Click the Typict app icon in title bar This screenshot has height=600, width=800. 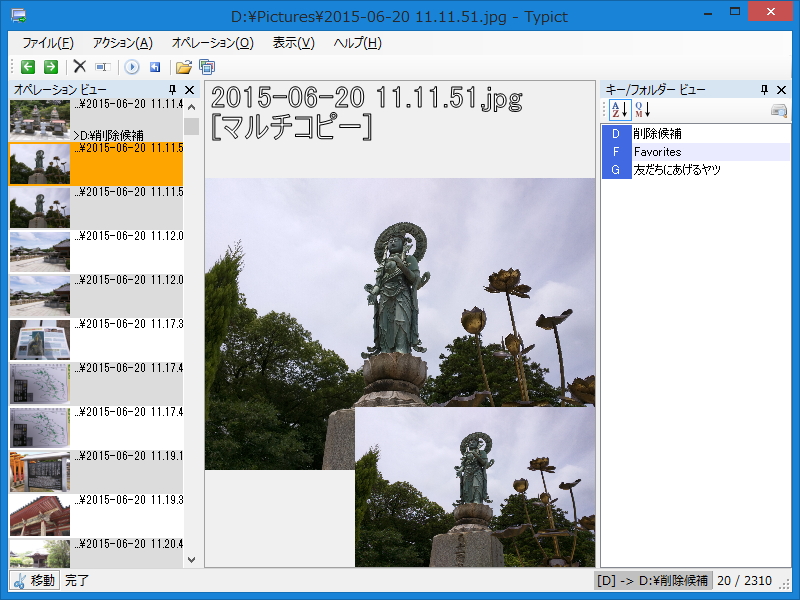coord(18,16)
